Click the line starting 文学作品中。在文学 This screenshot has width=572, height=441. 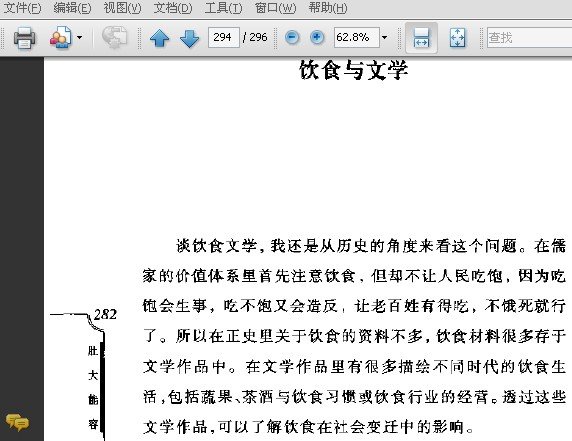tap(354, 366)
